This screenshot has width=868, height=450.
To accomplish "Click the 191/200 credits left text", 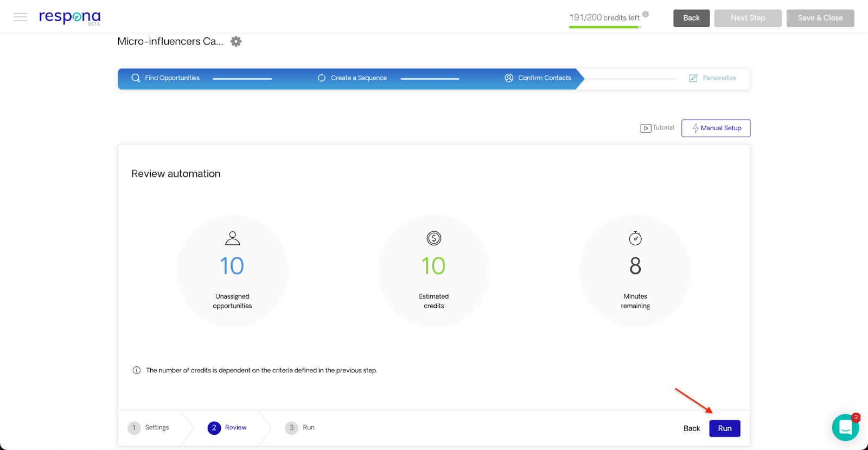I will [604, 17].
